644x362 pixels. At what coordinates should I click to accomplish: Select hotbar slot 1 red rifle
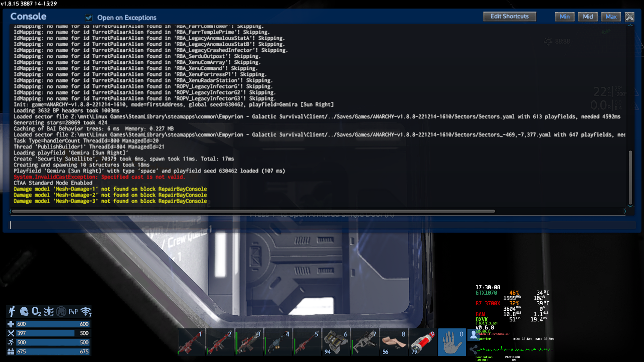click(192, 342)
